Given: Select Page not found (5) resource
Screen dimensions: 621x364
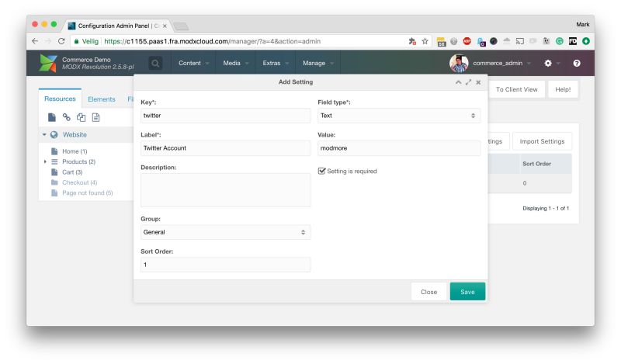Looking at the screenshot, I should (87, 193).
